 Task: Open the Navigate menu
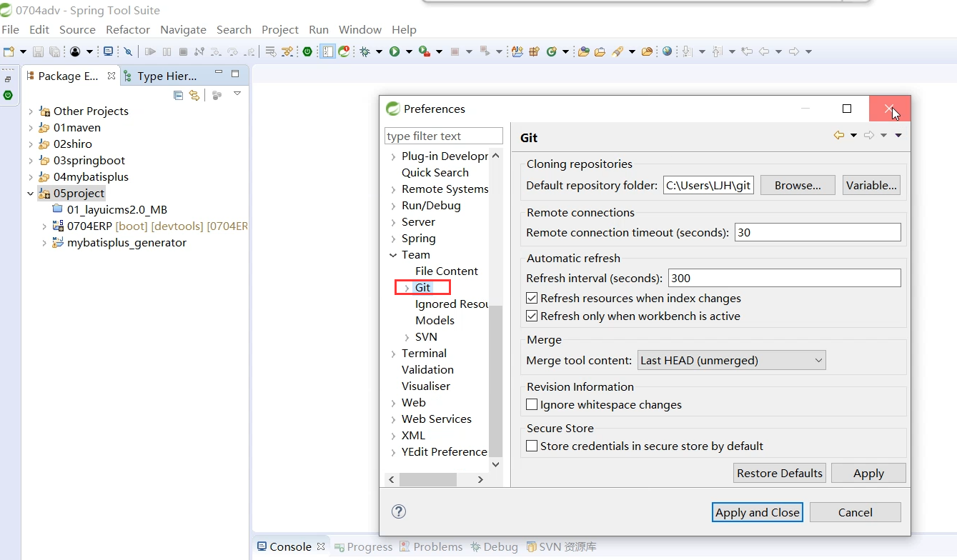pyautogui.click(x=183, y=29)
